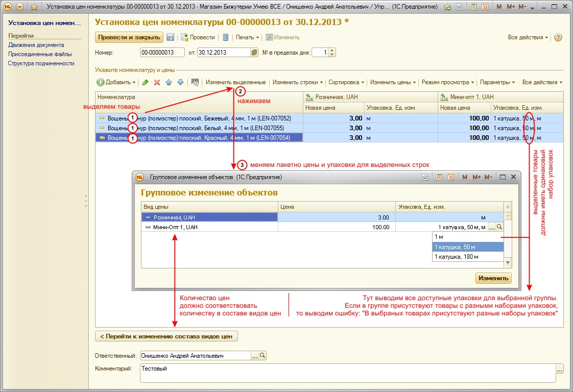The image size is (573, 392).
Task: Open the Добавить dropdown
Action: [116, 82]
